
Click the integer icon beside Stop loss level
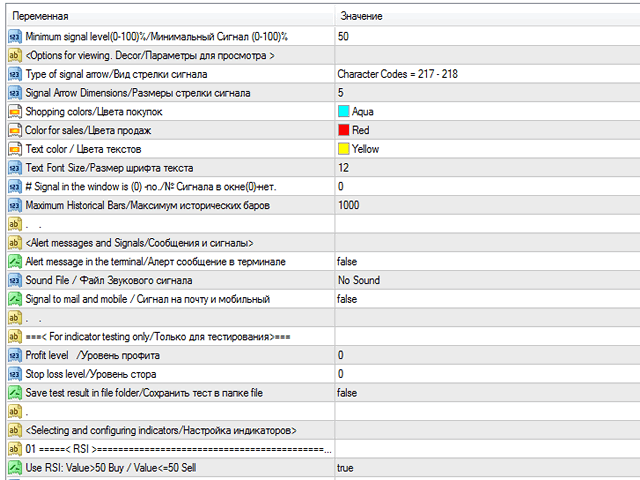pyautogui.click(x=15, y=374)
